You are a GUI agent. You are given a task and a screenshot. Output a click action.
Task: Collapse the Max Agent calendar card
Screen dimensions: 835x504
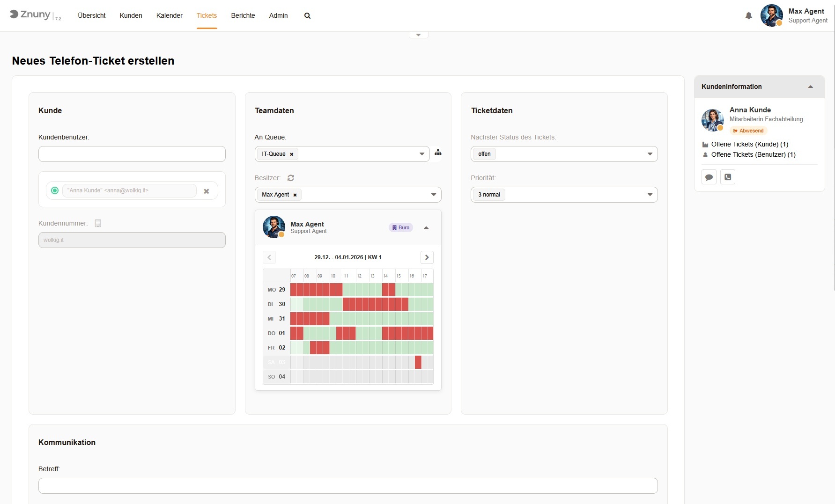[x=426, y=228]
